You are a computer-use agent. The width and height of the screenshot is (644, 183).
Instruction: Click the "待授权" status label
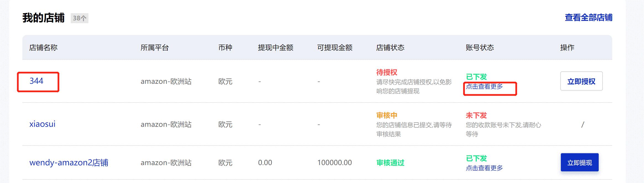tap(387, 72)
